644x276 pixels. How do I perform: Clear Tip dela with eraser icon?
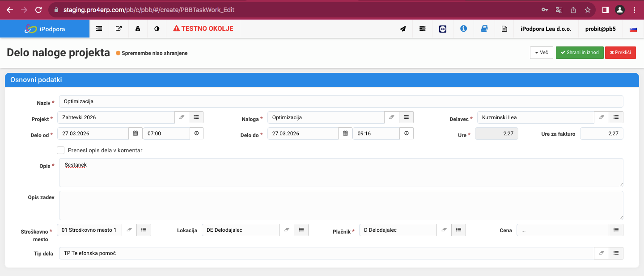(x=602, y=253)
